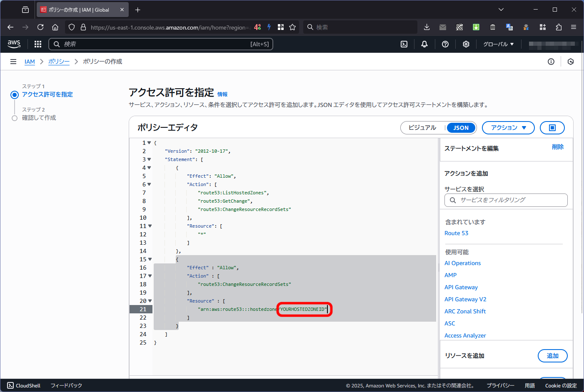Open Cookie の設定 in the footer
The height and width of the screenshot is (392, 584).
[561, 386]
